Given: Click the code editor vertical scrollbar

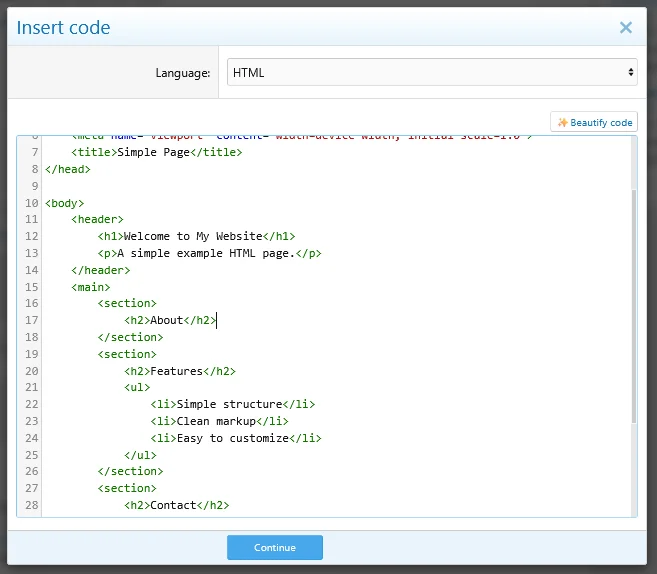Looking at the screenshot, I should click(x=634, y=306).
